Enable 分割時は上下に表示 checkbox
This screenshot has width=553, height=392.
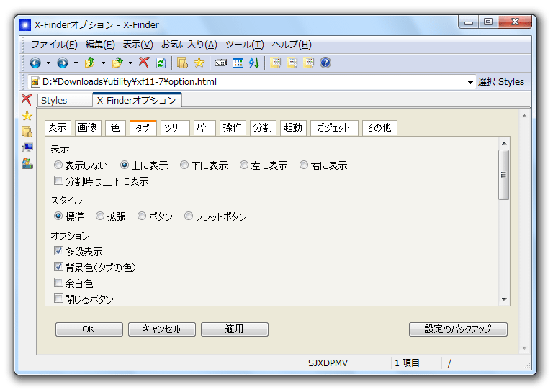[58, 181]
